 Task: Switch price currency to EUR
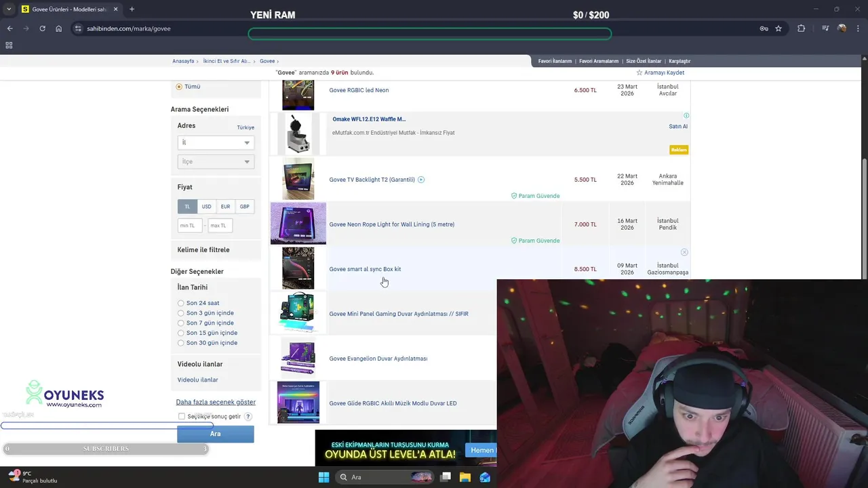[x=225, y=207]
